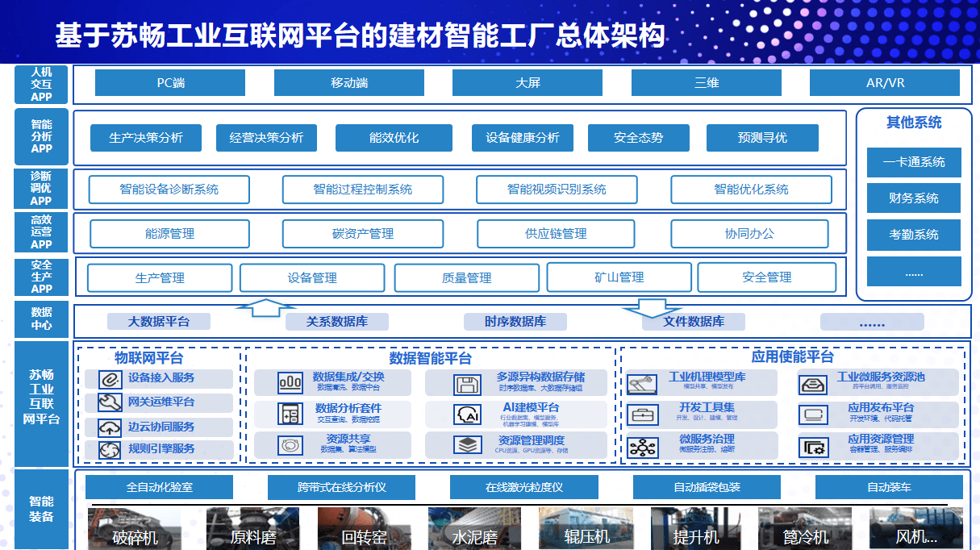Screen dimensions: 980x550
Task: Click the 全自动化验室 box
Action: coord(159,487)
